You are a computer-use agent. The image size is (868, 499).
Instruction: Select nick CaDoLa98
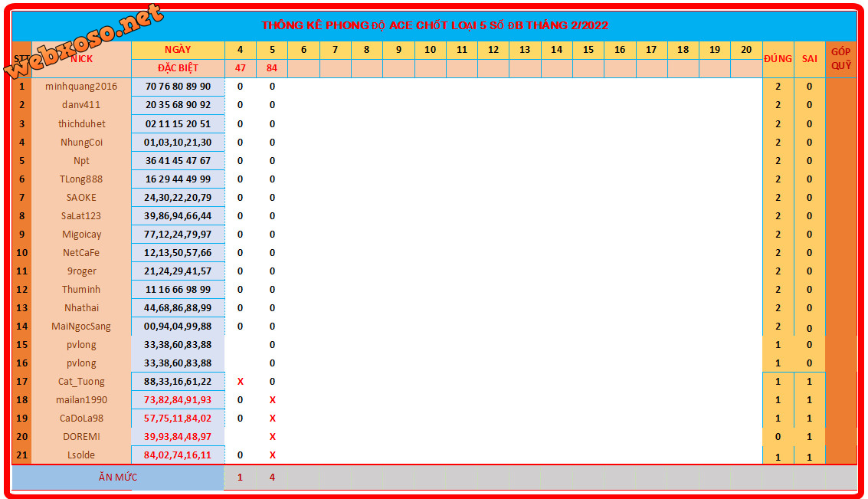81,419
